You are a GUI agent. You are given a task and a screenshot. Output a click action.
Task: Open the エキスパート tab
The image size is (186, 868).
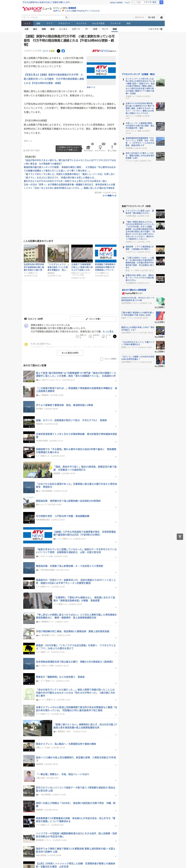[x=64, y=24]
